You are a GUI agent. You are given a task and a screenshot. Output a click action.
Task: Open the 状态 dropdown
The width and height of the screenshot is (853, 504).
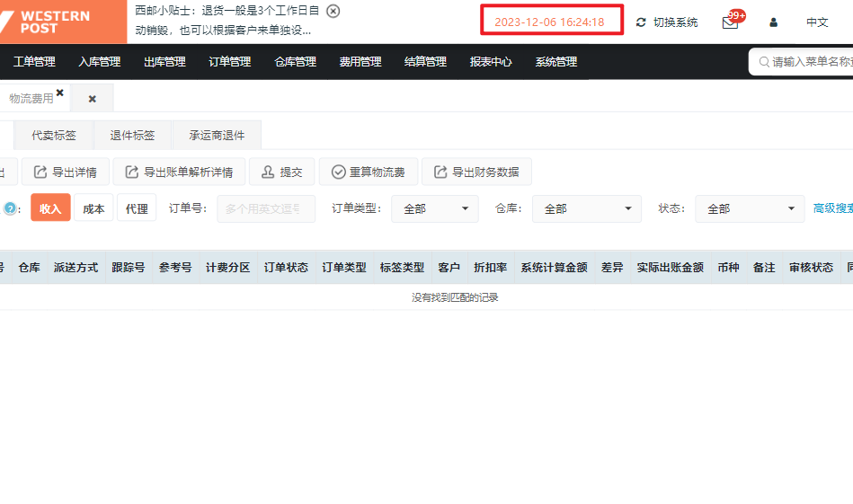click(750, 208)
